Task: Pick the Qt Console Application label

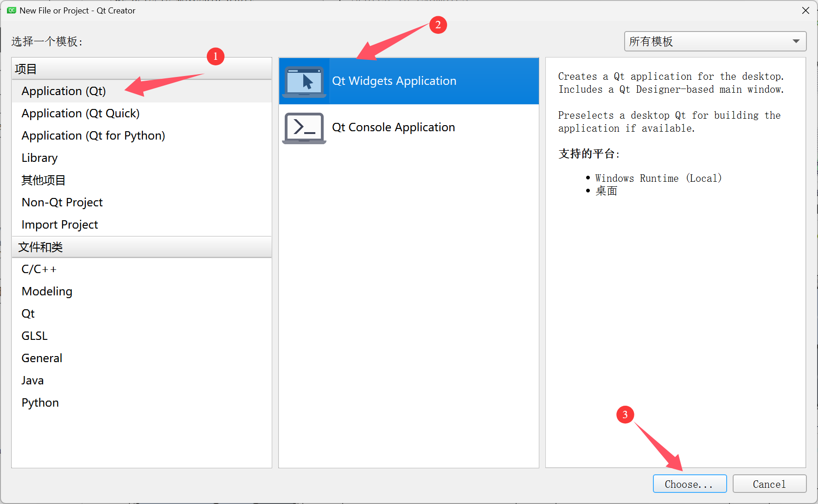Action: tap(393, 127)
